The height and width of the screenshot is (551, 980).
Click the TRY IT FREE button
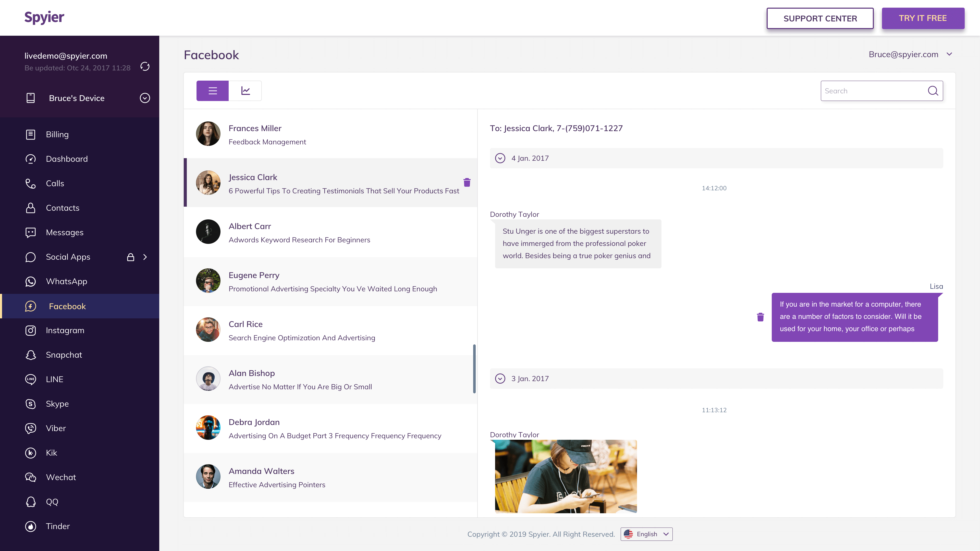[x=923, y=18]
